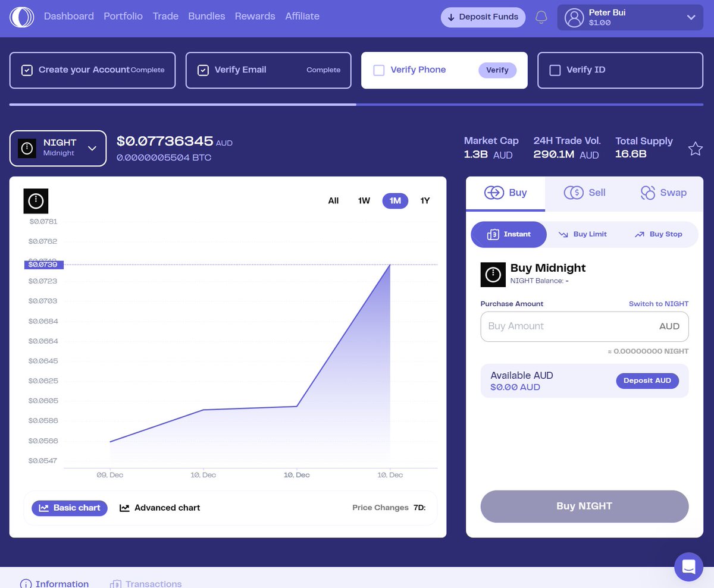The image size is (714, 588).
Task: Click Midnight logo above chart
Action: pos(36,201)
